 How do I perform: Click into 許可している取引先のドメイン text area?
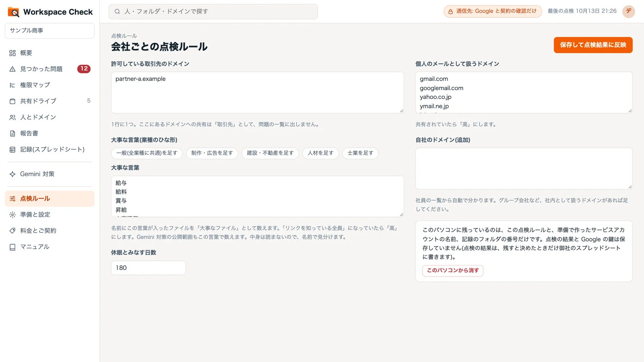click(x=258, y=92)
